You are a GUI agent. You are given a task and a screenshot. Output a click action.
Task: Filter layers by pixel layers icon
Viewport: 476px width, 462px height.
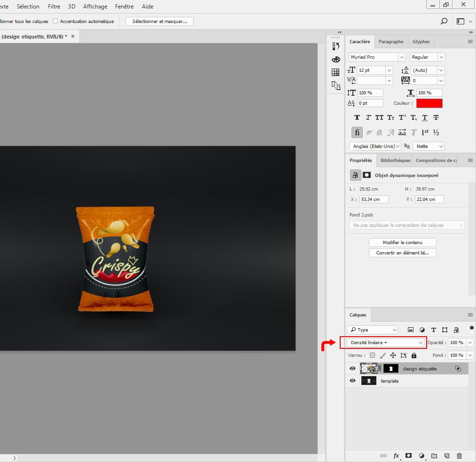pos(410,330)
